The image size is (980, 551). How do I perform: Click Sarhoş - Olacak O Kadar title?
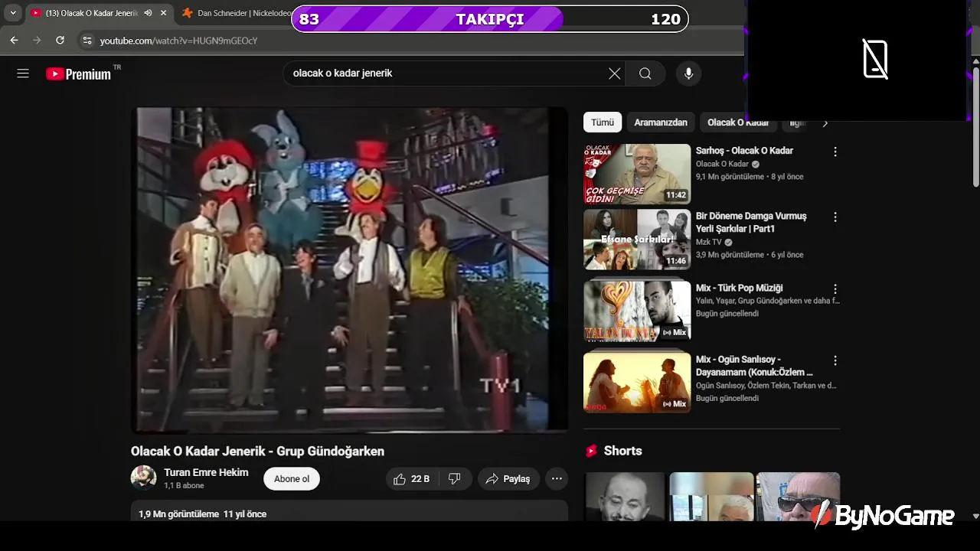pos(744,151)
